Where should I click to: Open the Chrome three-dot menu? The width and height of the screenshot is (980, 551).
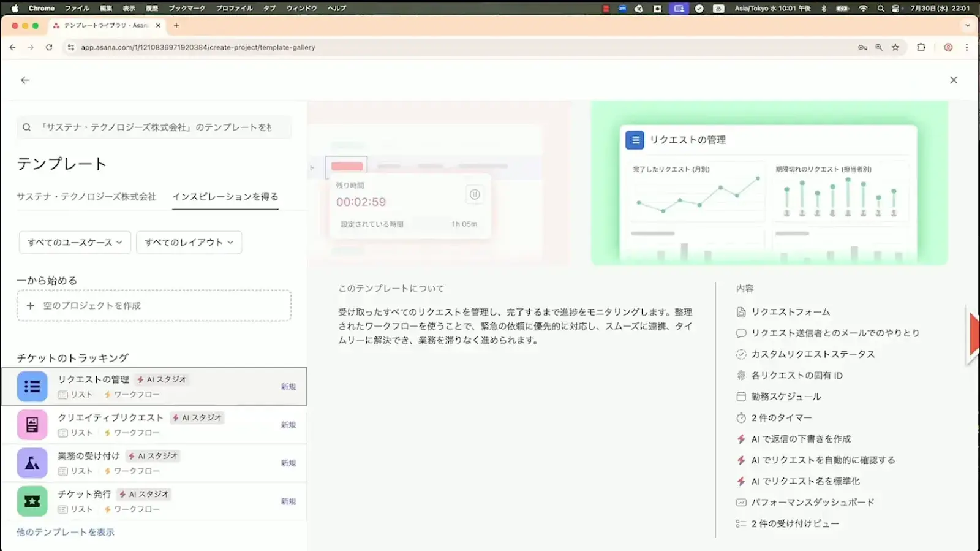pyautogui.click(x=967, y=47)
